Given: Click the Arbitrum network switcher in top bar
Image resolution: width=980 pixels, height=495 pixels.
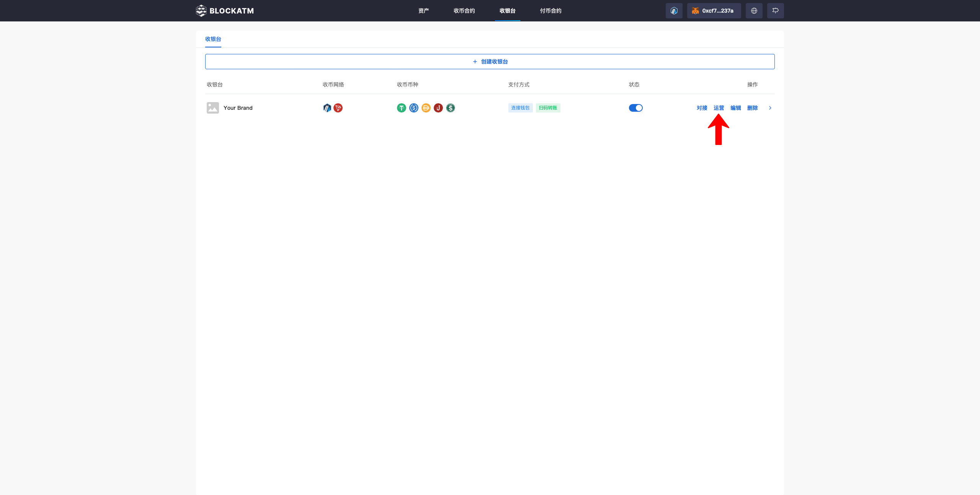Looking at the screenshot, I should 674,11.
